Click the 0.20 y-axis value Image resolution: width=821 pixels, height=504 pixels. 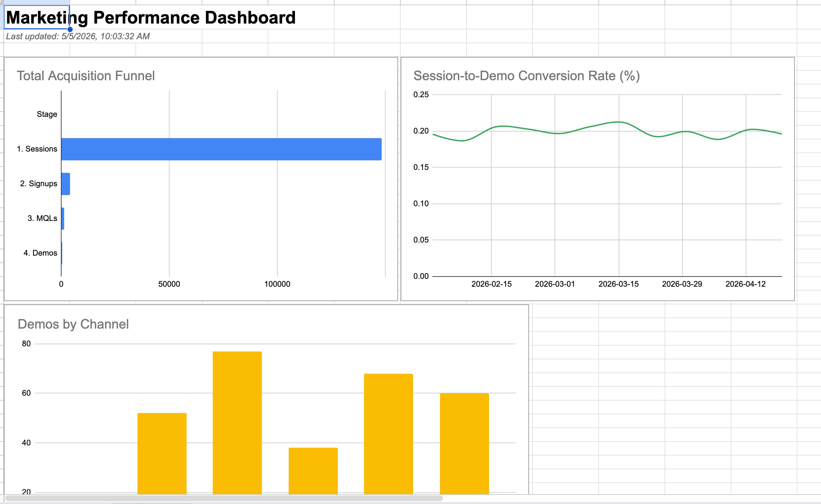(421, 131)
